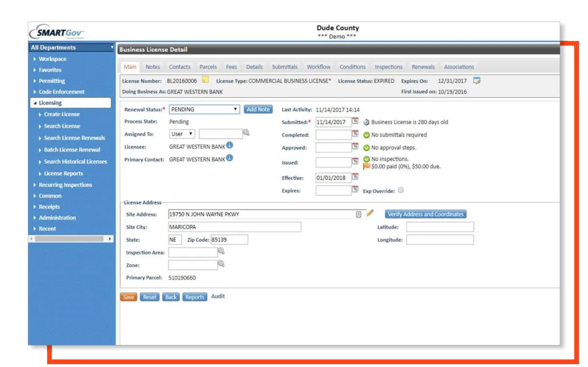Click the clock icon by Business License age
The width and height of the screenshot is (588, 367).
367,122
